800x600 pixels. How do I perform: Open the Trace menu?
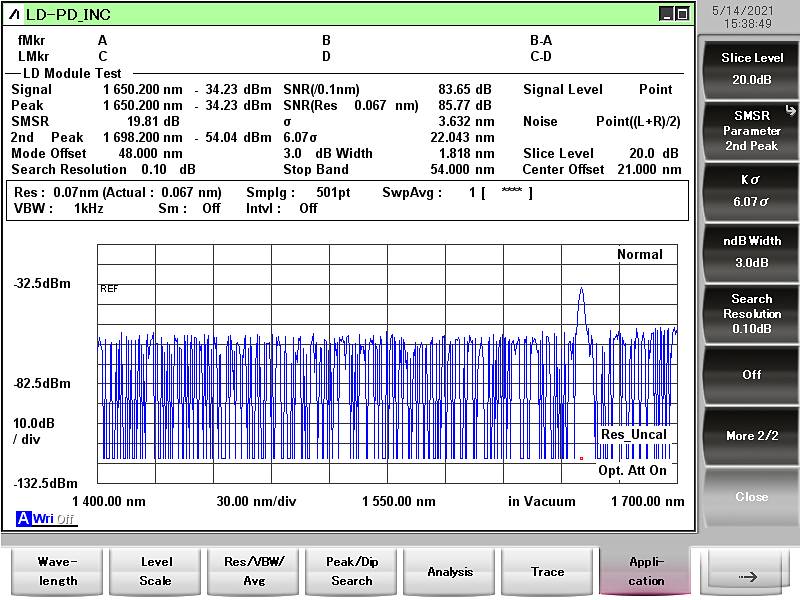click(x=547, y=571)
